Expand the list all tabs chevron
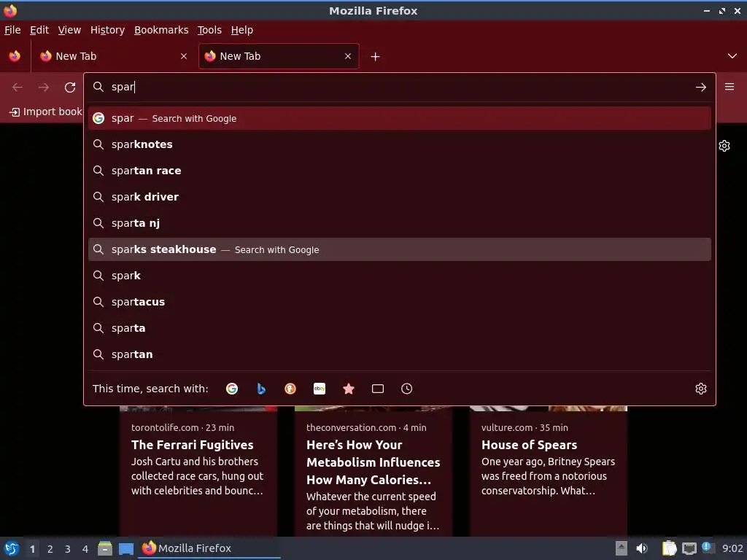The image size is (747, 560). tap(732, 56)
